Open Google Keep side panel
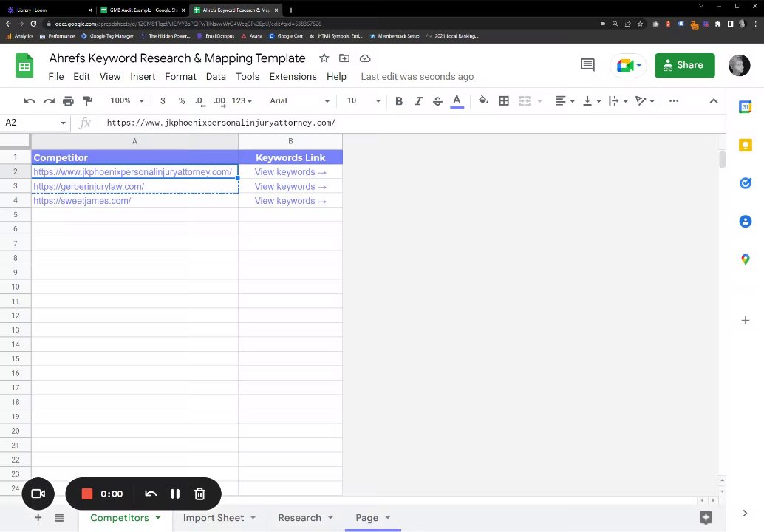The height and width of the screenshot is (532, 764). 745,145
